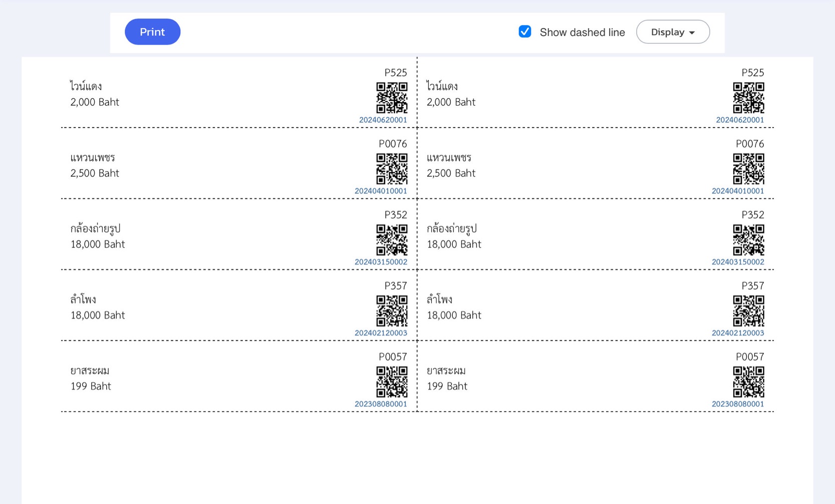Click the QR code on right P352 label
Screen dimensions: 835x504
(x=748, y=240)
